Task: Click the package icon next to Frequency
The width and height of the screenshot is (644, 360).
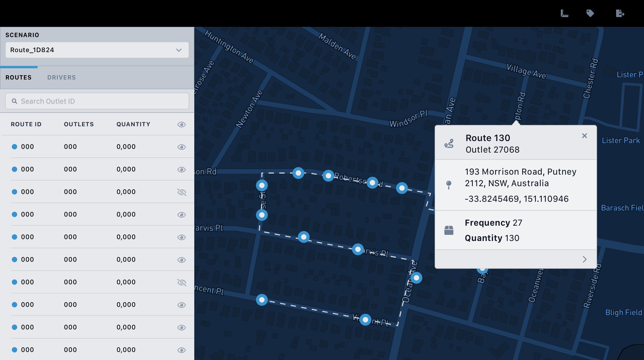Action: coord(449,230)
